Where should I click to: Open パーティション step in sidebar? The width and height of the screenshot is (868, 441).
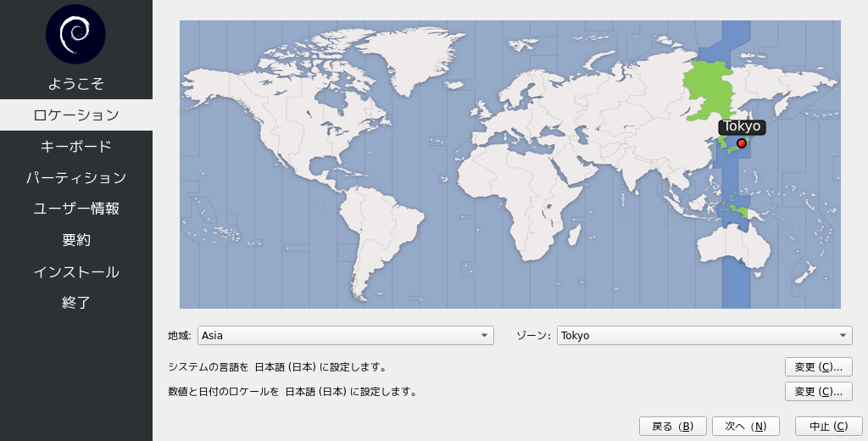tap(75, 177)
